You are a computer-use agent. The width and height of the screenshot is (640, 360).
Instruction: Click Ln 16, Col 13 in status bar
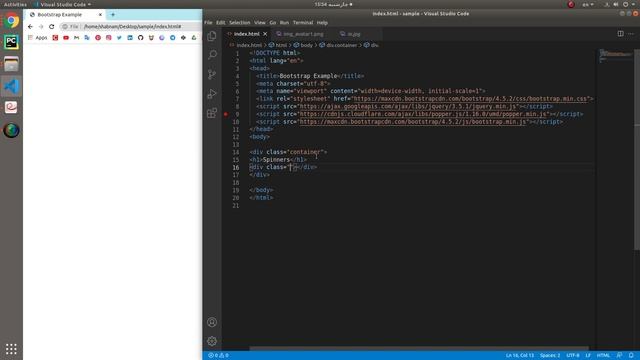click(x=520, y=356)
